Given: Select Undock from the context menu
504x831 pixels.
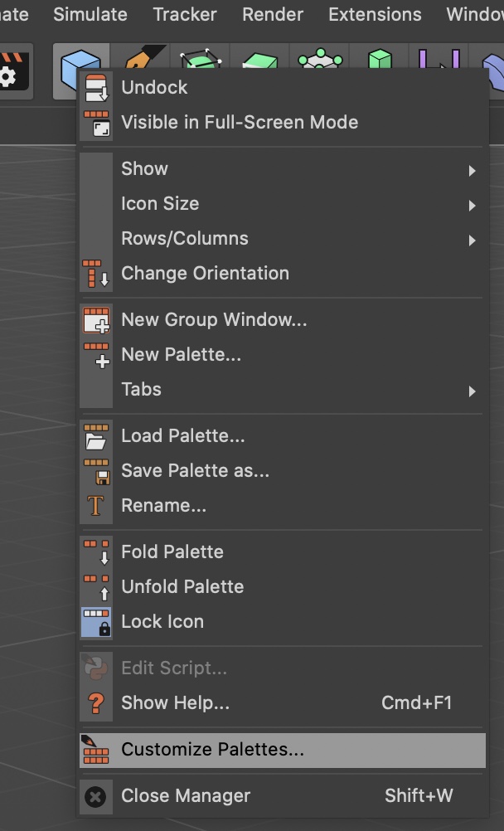Looking at the screenshot, I should click(154, 87).
